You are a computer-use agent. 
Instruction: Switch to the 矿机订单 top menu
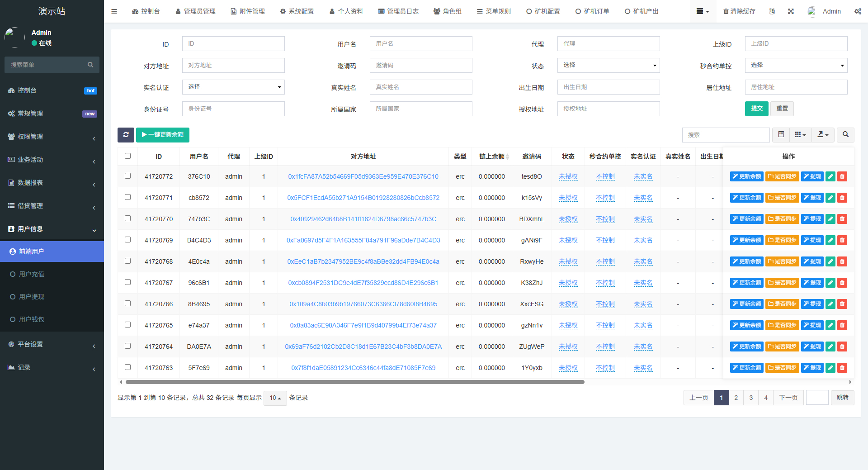(x=592, y=11)
